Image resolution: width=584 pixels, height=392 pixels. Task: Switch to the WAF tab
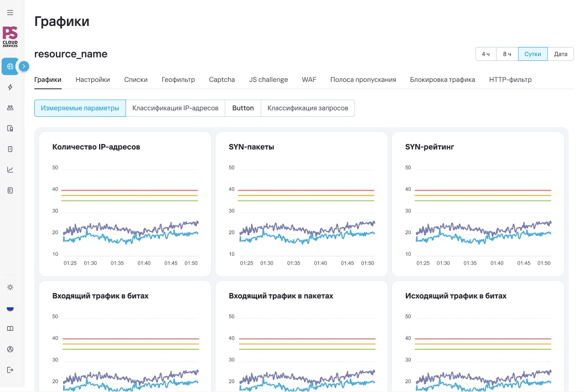pyautogui.click(x=309, y=79)
